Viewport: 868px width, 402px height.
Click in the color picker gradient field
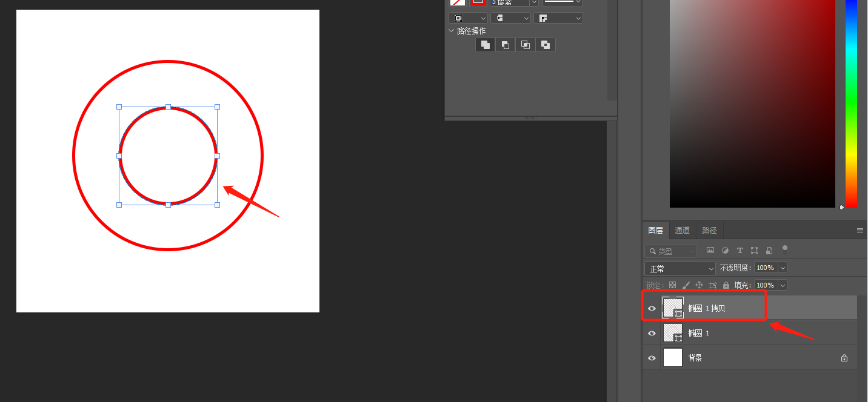click(x=752, y=104)
